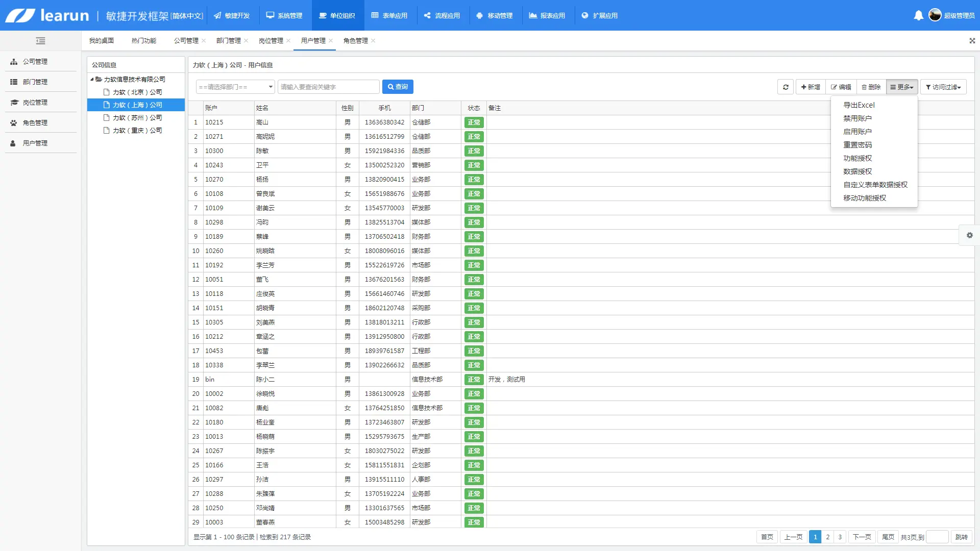
Task: Click the notification bell icon
Action: (918, 15)
